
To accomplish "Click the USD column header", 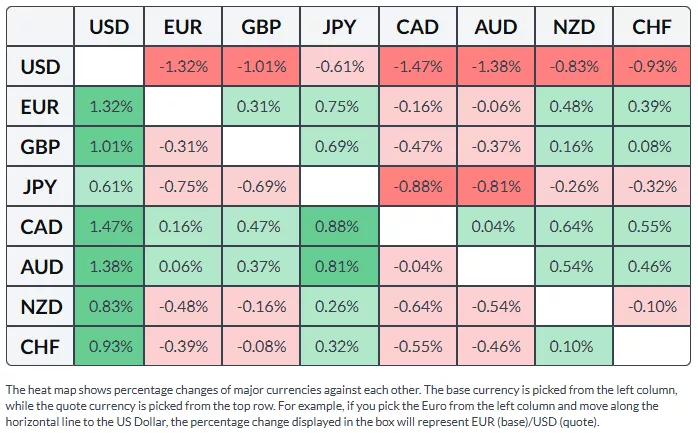I will pos(110,27).
